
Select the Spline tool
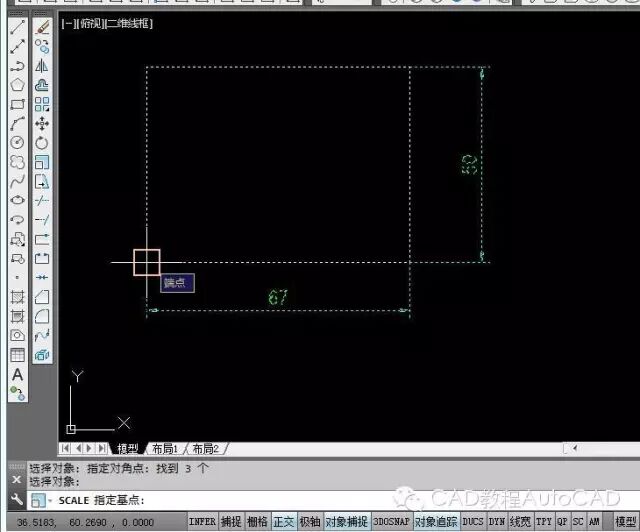(x=17, y=181)
